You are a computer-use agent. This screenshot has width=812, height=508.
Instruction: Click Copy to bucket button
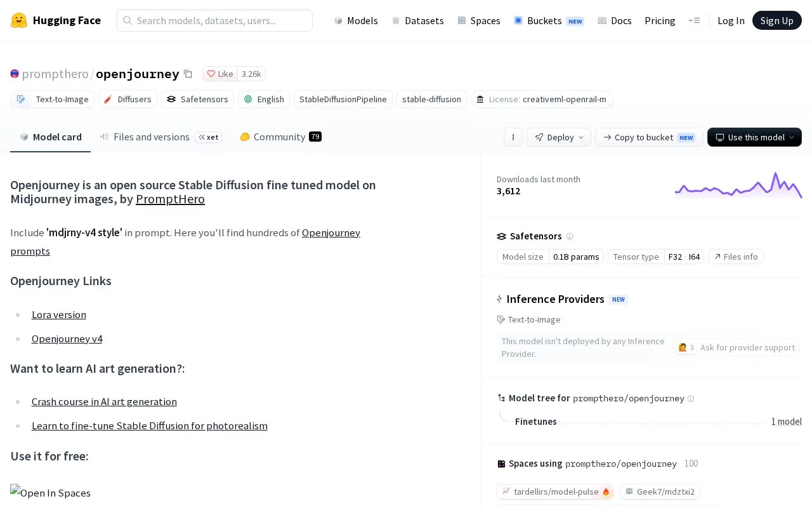click(649, 137)
